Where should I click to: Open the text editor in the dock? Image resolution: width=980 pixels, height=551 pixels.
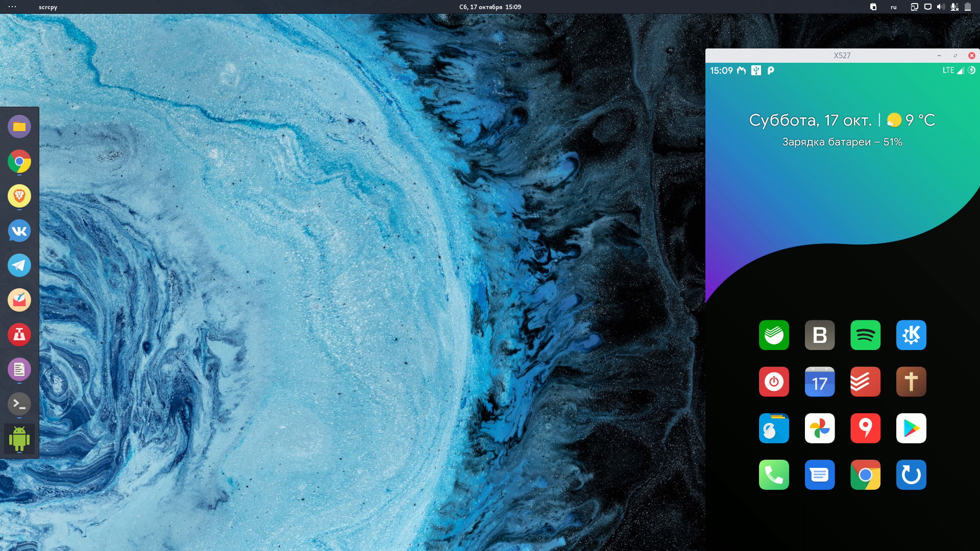pos(19,369)
